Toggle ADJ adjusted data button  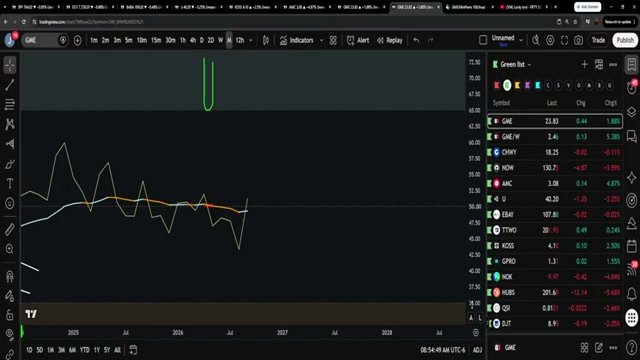(477, 350)
